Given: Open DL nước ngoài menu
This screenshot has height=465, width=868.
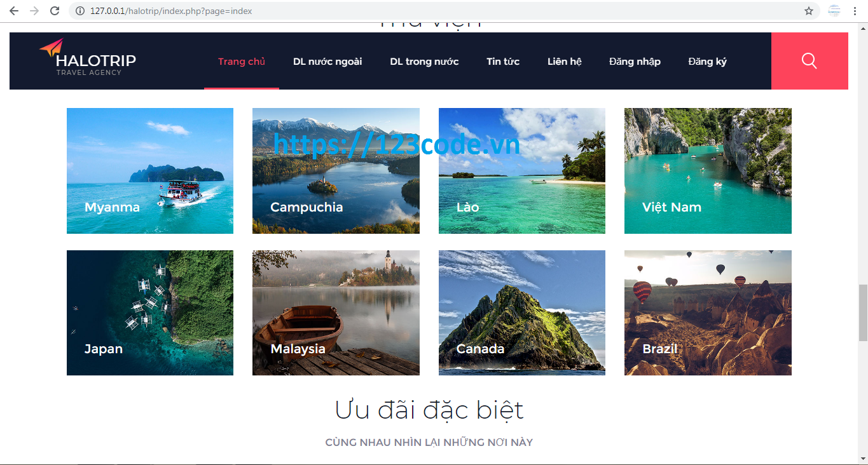Looking at the screenshot, I should click(x=327, y=62).
